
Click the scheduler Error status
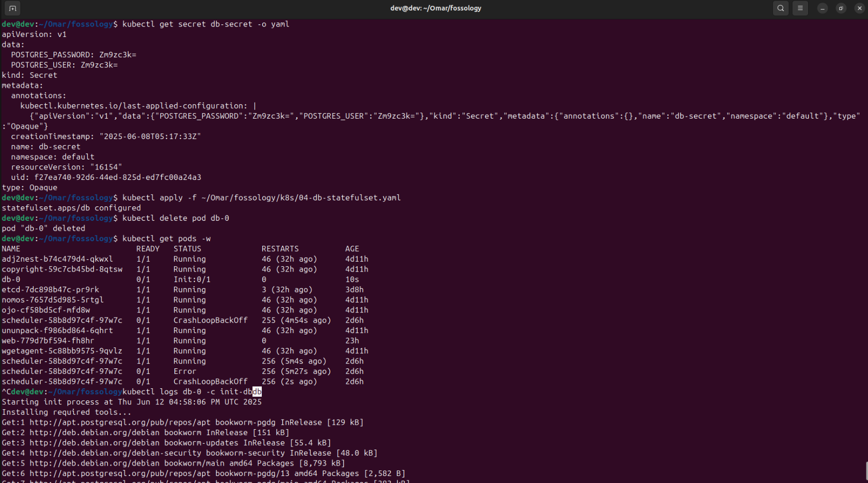(185, 371)
